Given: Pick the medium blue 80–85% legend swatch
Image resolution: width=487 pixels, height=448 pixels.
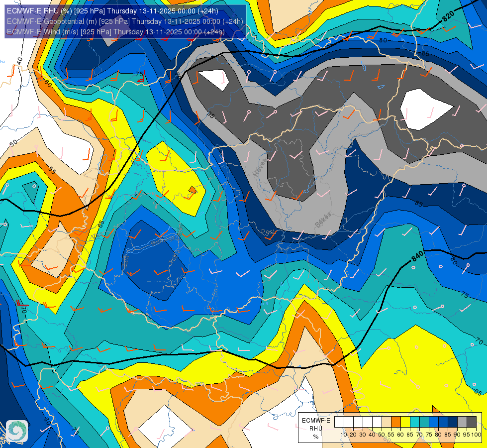Looking at the screenshot, I should click(x=443, y=422).
